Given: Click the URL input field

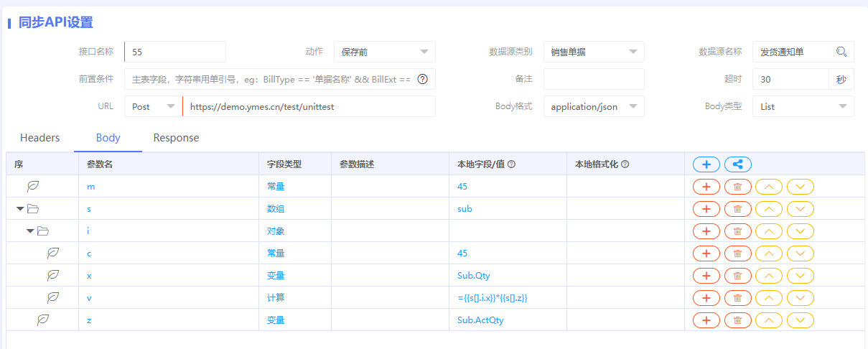Looking at the screenshot, I should 309,106.
